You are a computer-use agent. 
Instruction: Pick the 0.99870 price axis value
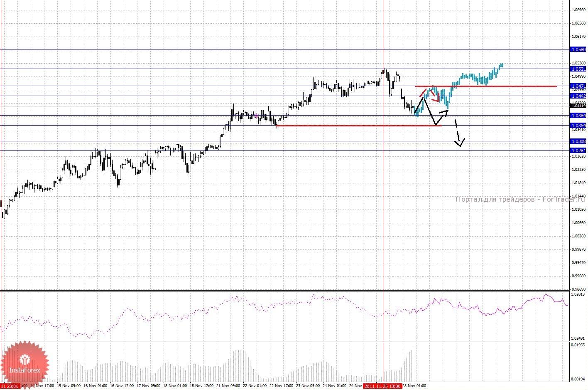[x=578, y=249]
